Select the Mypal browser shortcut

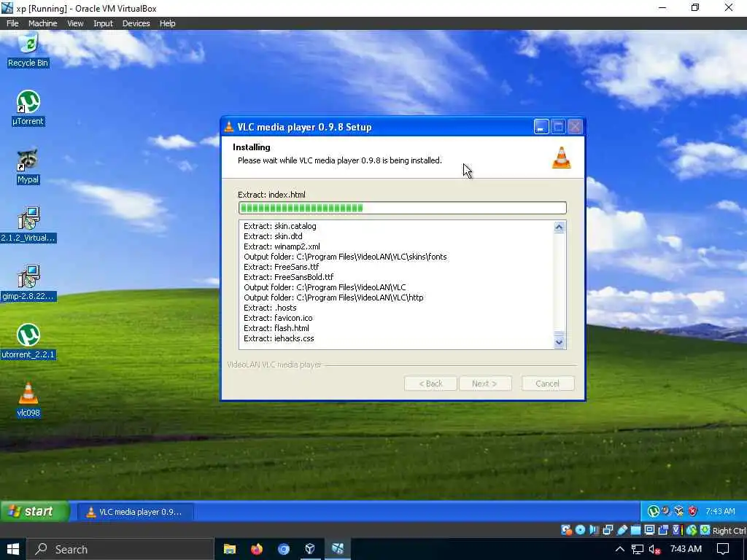coord(28,167)
